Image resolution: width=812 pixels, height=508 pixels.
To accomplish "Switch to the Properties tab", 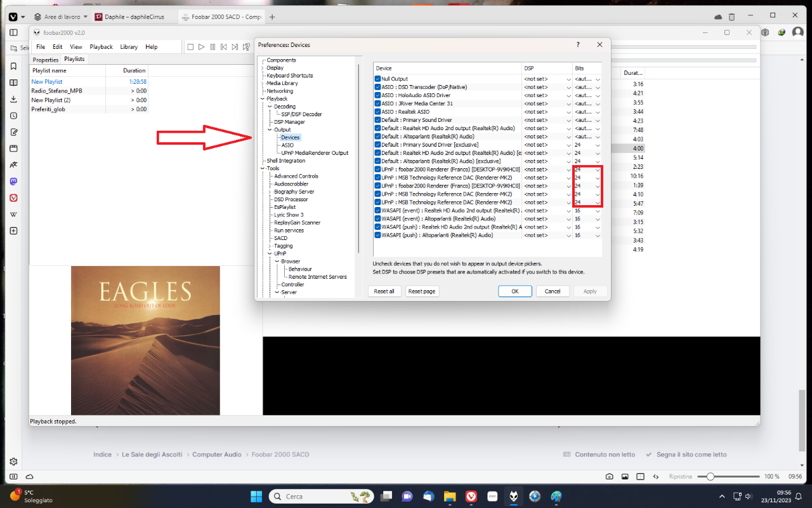I will tap(46, 60).
